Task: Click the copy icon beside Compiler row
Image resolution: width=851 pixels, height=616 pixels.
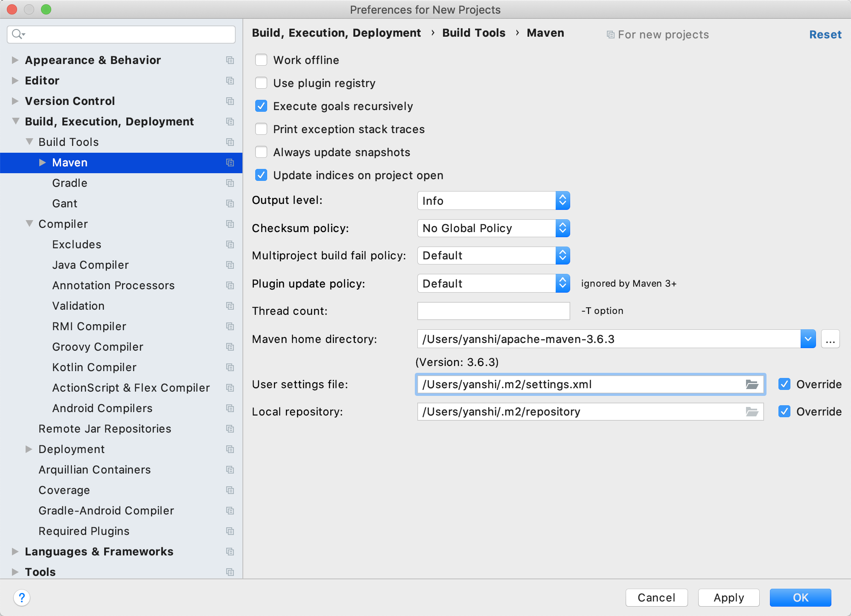Action: (x=230, y=224)
